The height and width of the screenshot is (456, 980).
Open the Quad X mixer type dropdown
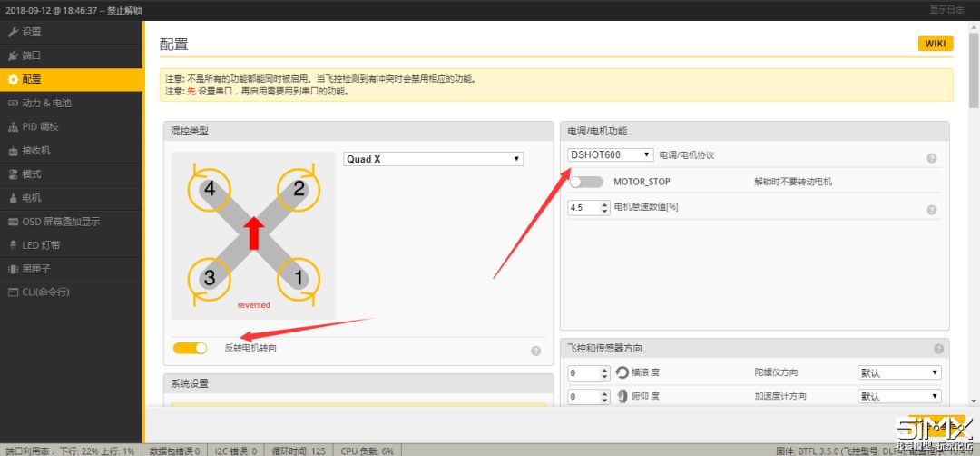coord(433,159)
